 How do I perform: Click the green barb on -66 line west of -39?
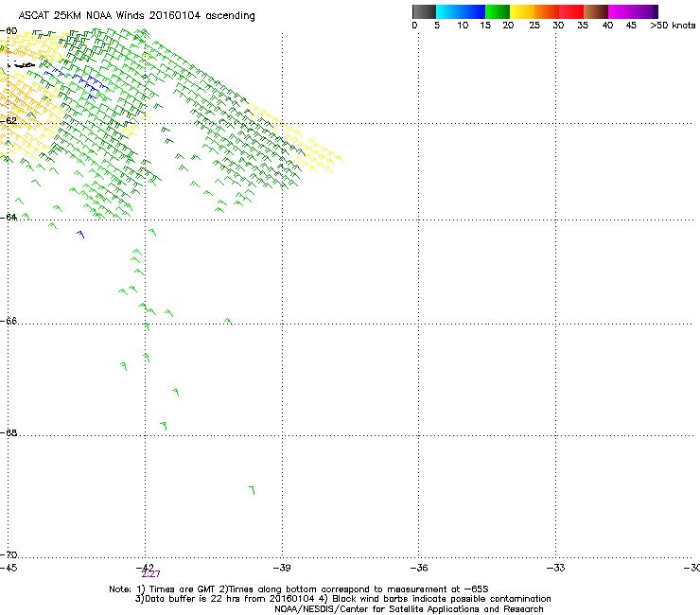pyautogui.click(x=228, y=321)
